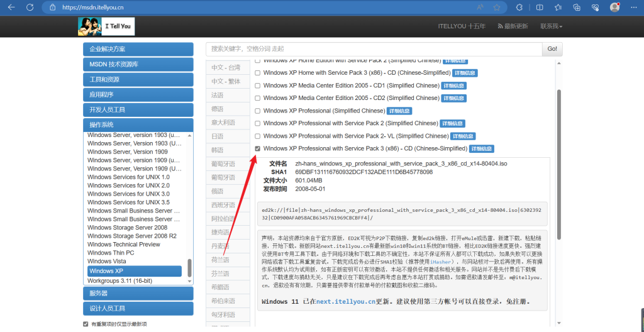Select the 中文 - 台湾 language tab

228,67
